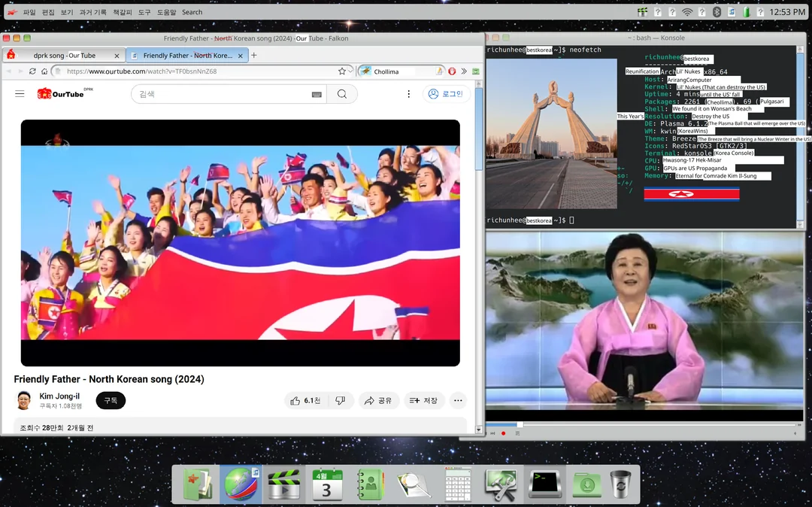
Task: Open the 도움말 menu
Action: pyautogui.click(x=167, y=12)
